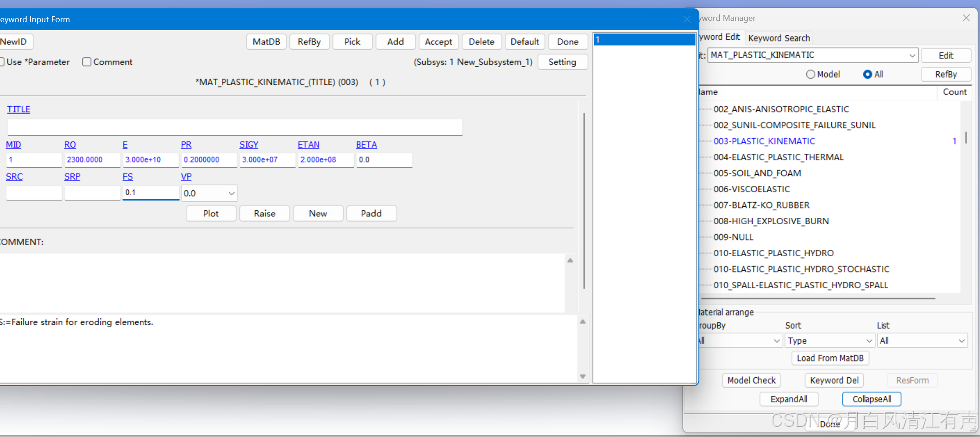Open the List dropdown showing All
This screenshot has height=437, width=980.
[x=922, y=341]
